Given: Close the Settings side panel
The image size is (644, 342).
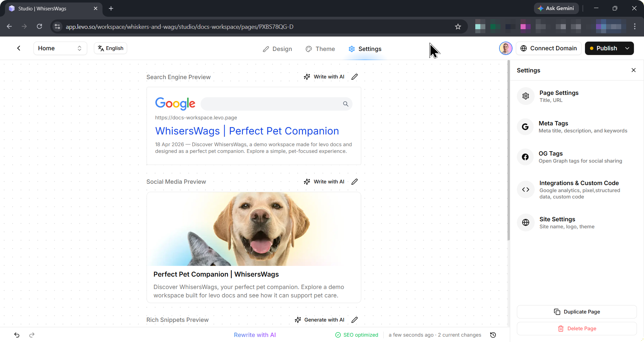Looking at the screenshot, I should tap(633, 70).
